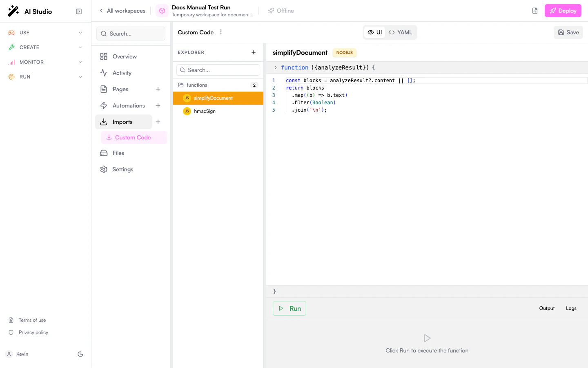Expand the function signature chevron
This screenshot has width=588, height=368.
[x=276, y=67]
